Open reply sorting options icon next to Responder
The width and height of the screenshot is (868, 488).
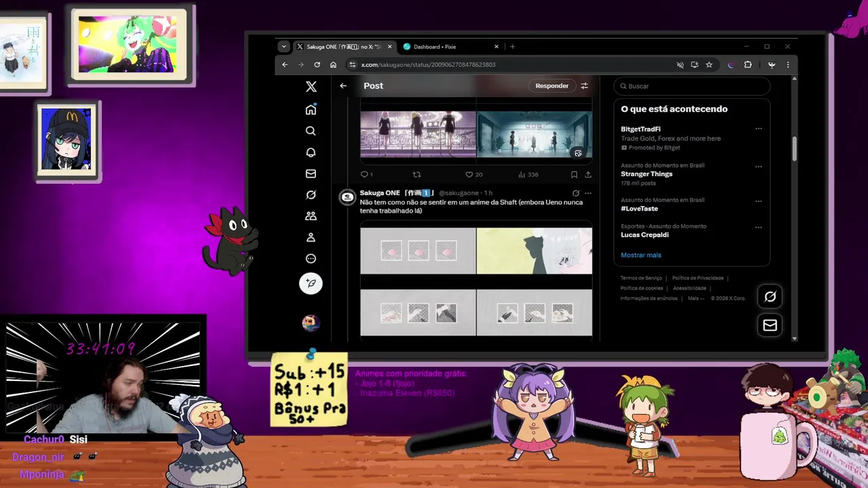tap(584, 86)
